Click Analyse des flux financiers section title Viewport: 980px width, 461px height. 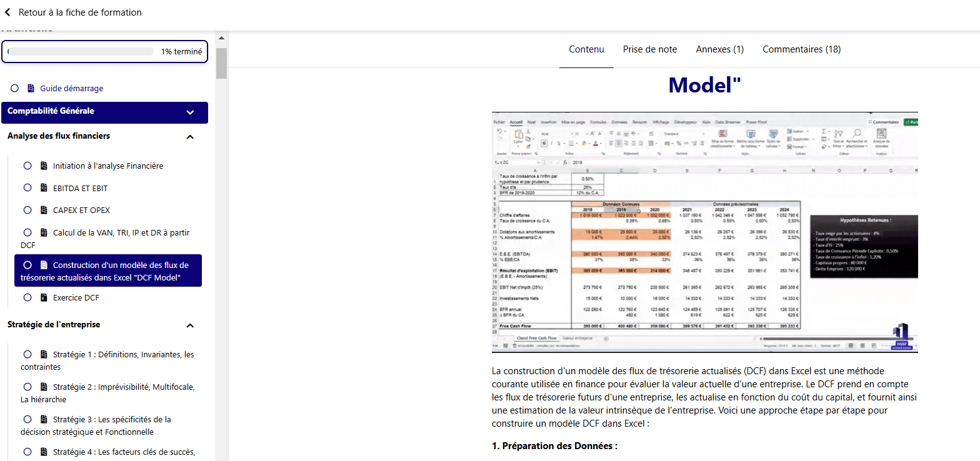[x=59, y=136]
